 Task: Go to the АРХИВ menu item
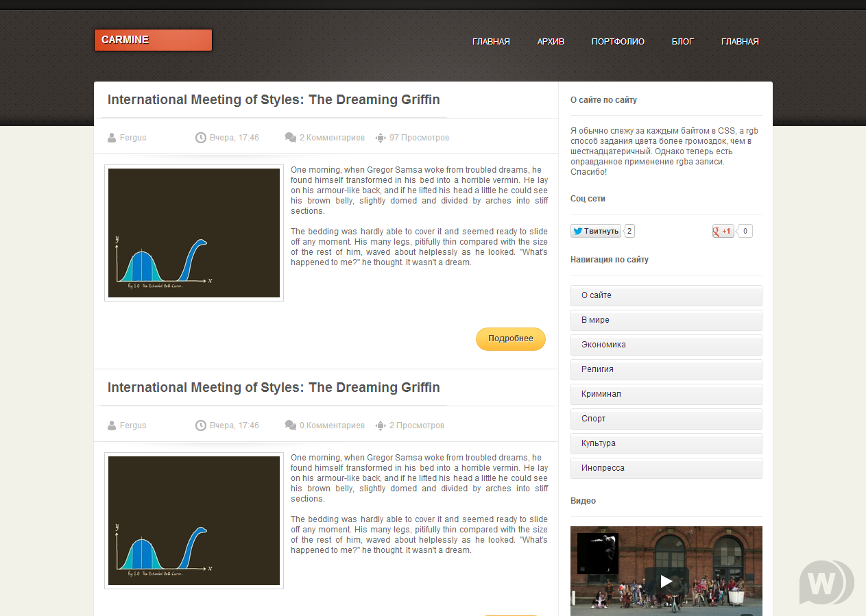(551, 42)
